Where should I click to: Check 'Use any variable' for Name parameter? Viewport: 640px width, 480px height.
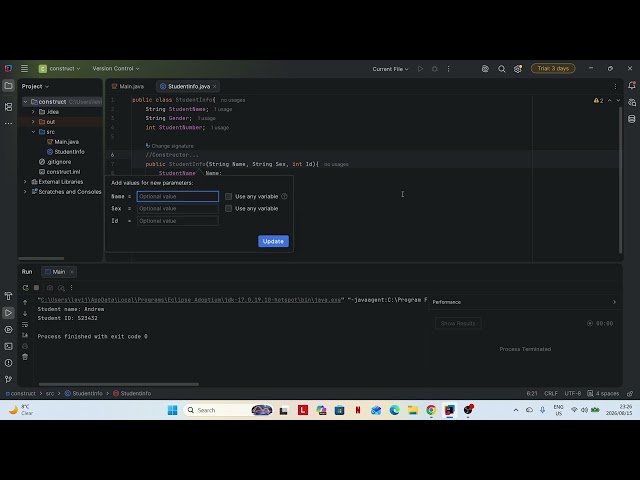coord(229,196)
